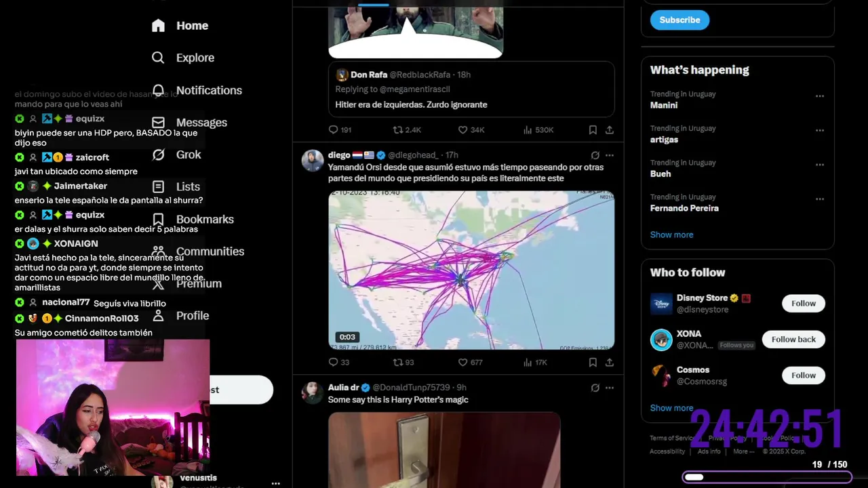Show more Who to follow suggestions
Image resolution: width=868 pixels, height=488 pixels.
(x=671, y=408)
